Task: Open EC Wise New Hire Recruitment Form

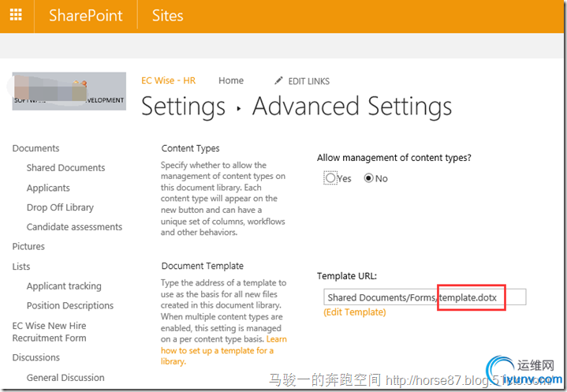Action: point(49,331)
